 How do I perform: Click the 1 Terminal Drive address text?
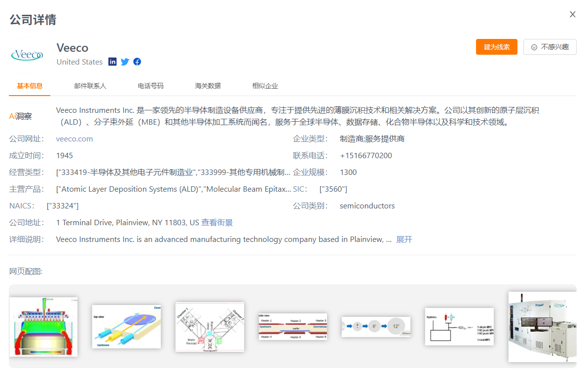(127, 223)
